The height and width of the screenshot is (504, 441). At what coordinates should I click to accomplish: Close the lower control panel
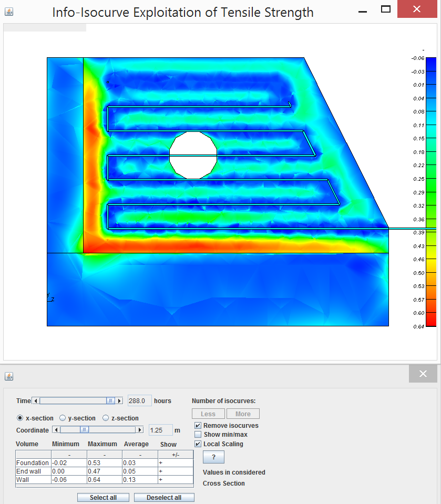[423, 374]
